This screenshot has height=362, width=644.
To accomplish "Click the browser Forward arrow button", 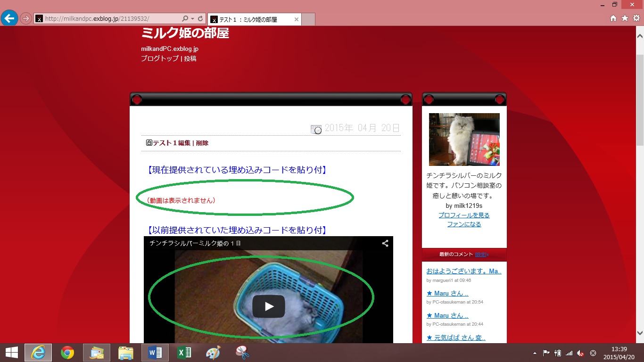I will pos(26,19).
